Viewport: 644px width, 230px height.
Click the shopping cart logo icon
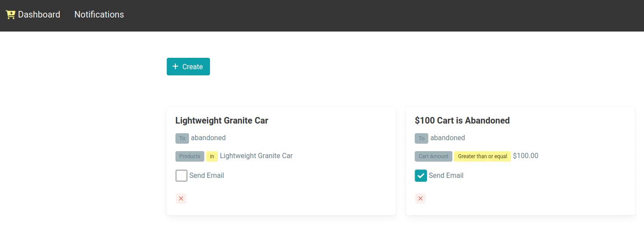tap(10, 14)
